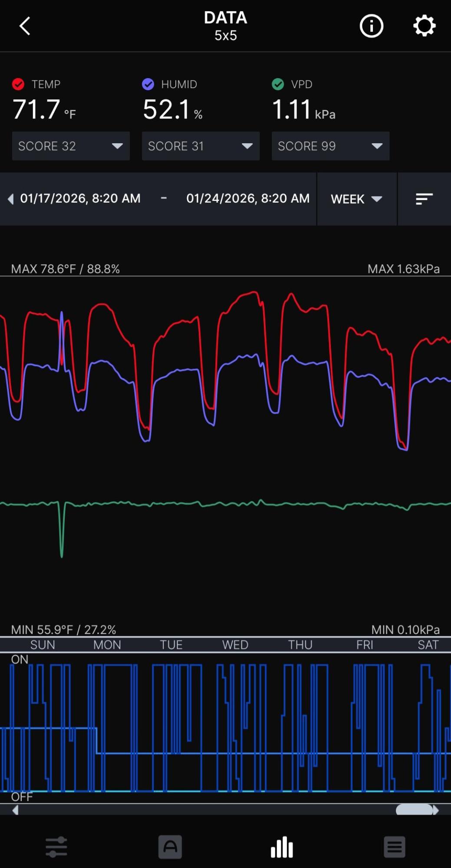Go to previous date range arrow

pyautogui.click(x=10, y=199)
